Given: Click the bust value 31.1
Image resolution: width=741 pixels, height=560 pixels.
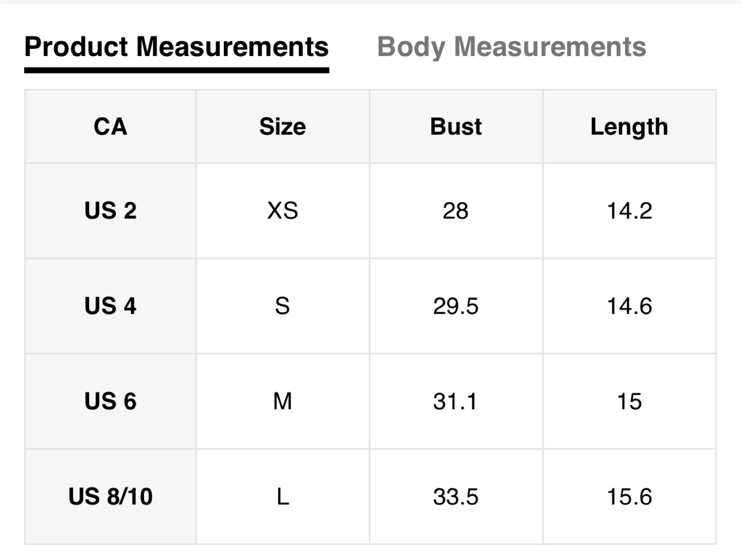Looking at the screenshot, I should pyautogui.click(x=456, y=401).
